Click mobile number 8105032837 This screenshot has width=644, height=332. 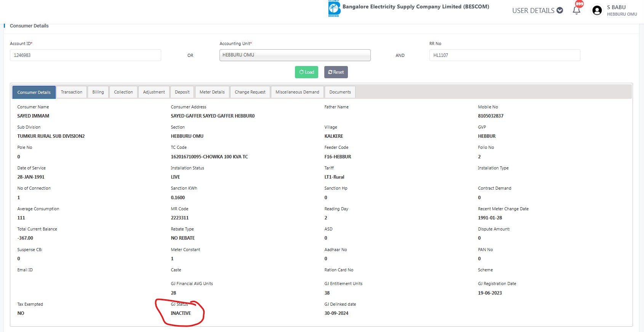pos(490,116)
